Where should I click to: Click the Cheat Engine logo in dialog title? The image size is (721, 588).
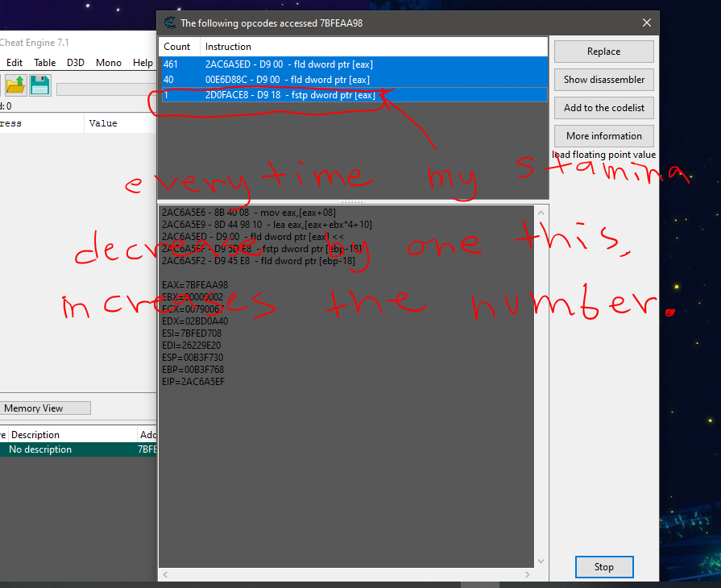169,23
